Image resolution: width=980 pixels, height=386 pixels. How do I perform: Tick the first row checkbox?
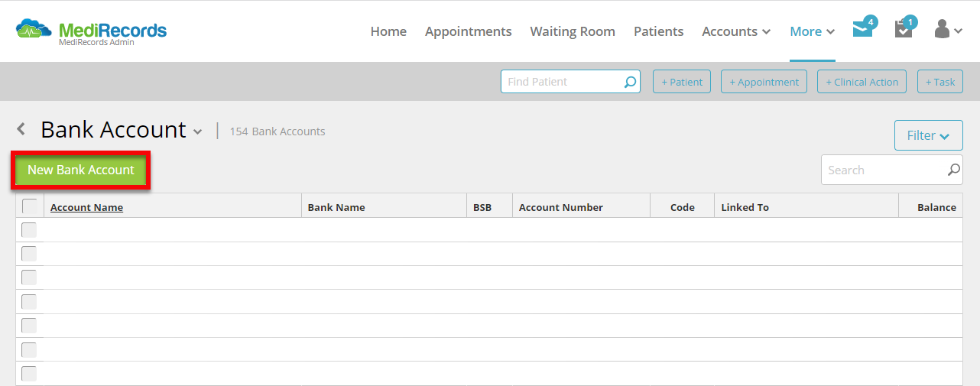click(29, 230)
